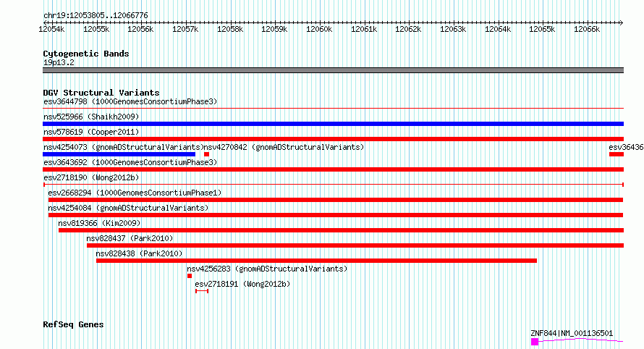Viewport: 644px width, 349px height.
Task: Click the 12066k ruler tick label
Action: tap(587, 29)
